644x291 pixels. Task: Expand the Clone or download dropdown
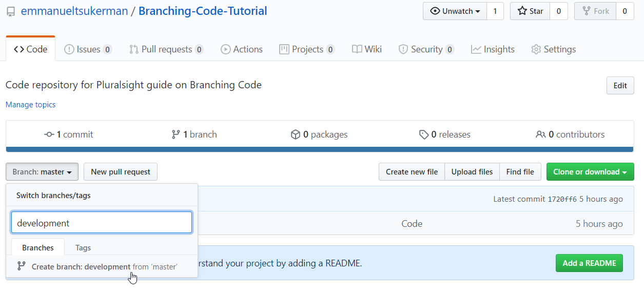click(590, 172)
